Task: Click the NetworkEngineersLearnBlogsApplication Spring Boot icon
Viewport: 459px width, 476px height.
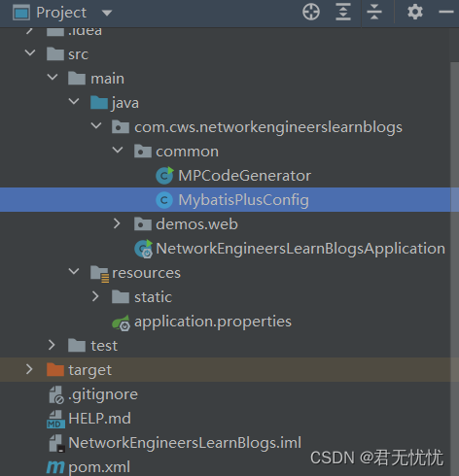Action: pos(143,249)
